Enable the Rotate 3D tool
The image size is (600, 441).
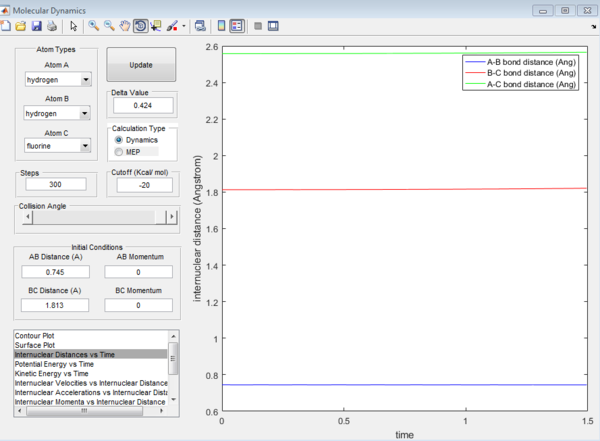[140, 26]
